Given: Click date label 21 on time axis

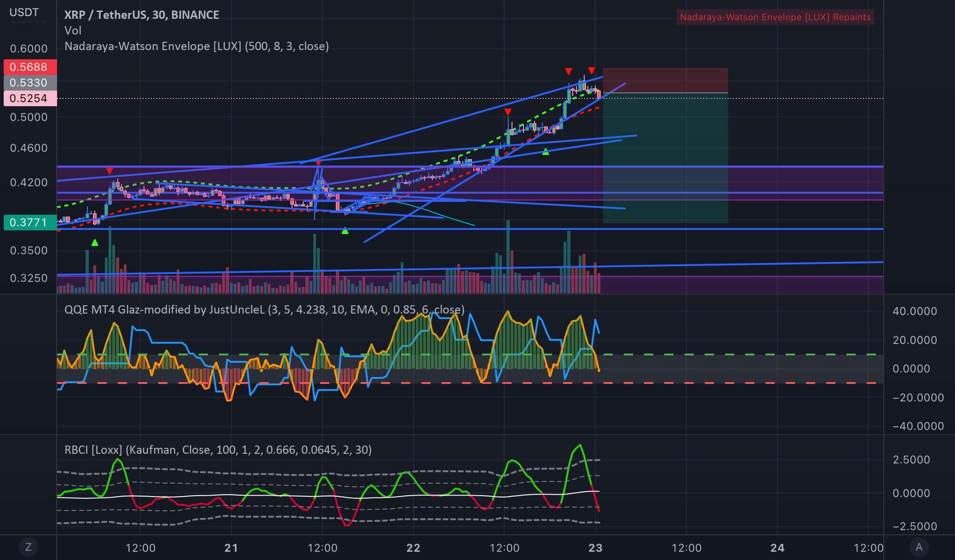Looking at the screenshot, I should coord(231,548).
